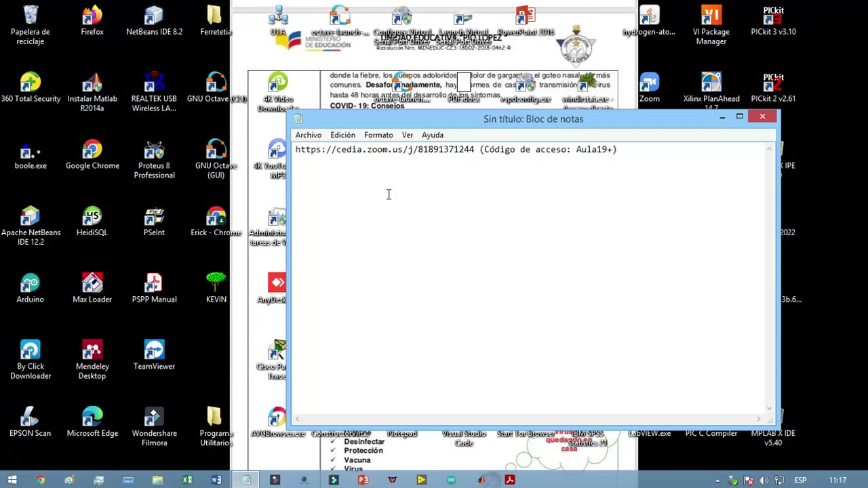
Task: Select the Erick - Chrome desktop shortcut
Action: coord(216,222)
